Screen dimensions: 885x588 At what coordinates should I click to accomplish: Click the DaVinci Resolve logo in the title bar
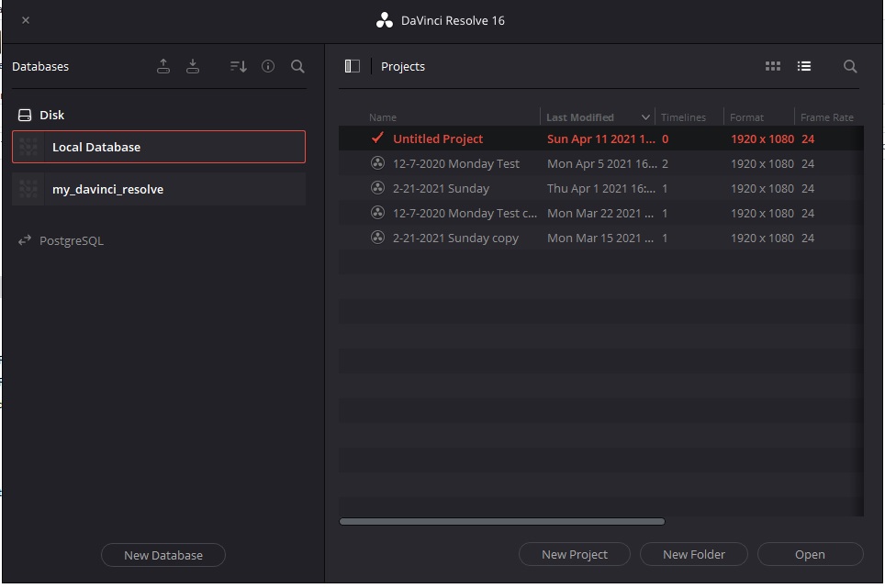(385, 20)
